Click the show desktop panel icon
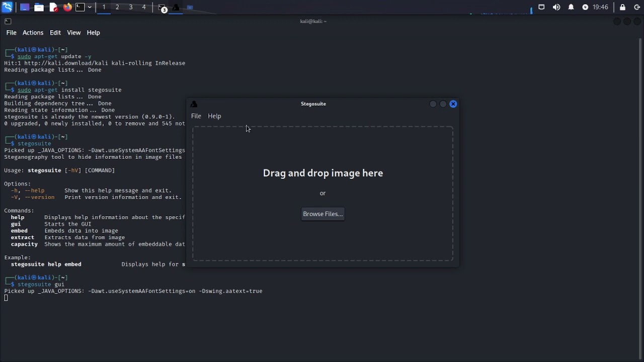Image resolution: width=644 pixels, height=362 pixels. click(x=24, y=8)
